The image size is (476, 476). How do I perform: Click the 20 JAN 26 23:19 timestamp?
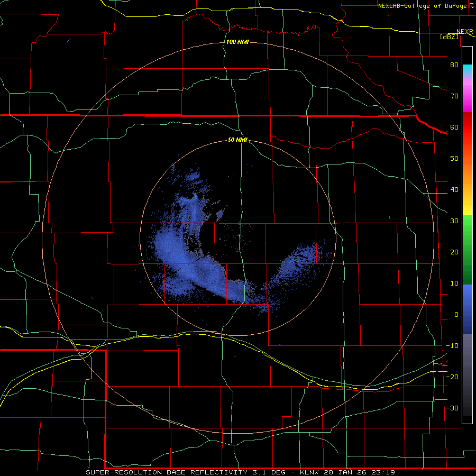pyautogui.click(x=360, y=472)
